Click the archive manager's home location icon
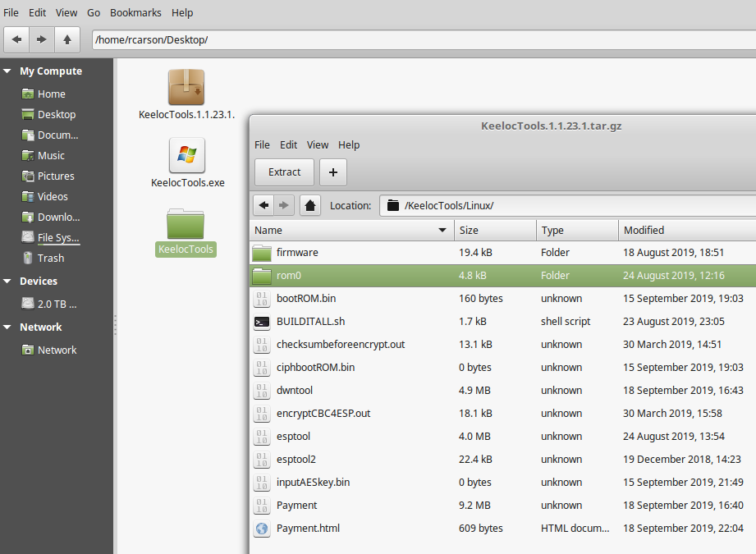 click(309, 205)
